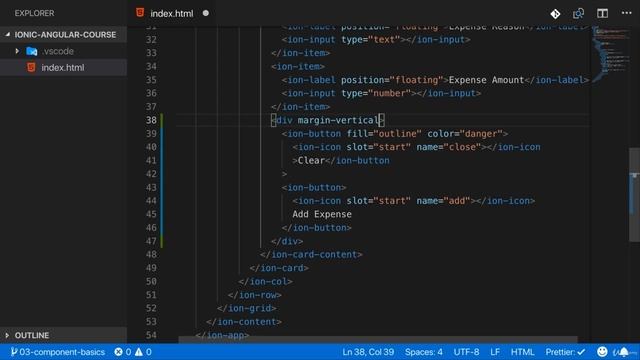640x360 pixels.
Task: Click the HTML5 icon beside index.html in Explorer
Action: point(31,67)
